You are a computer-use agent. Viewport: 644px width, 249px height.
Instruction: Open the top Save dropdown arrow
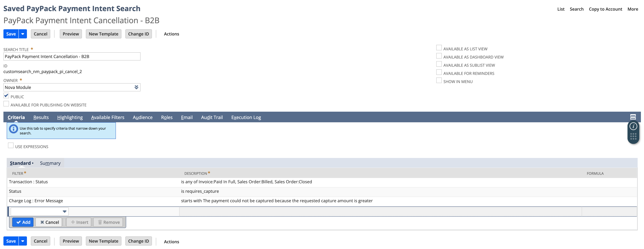[x=23, y=34]
